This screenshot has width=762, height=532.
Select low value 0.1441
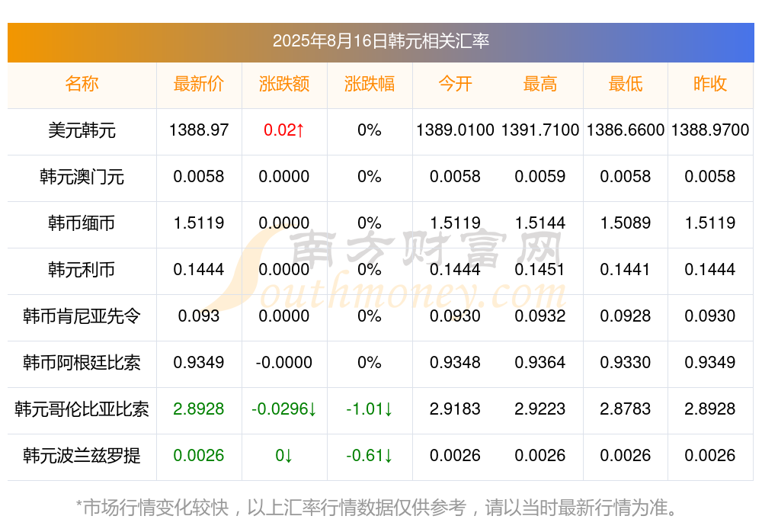[x=626, y=269]
